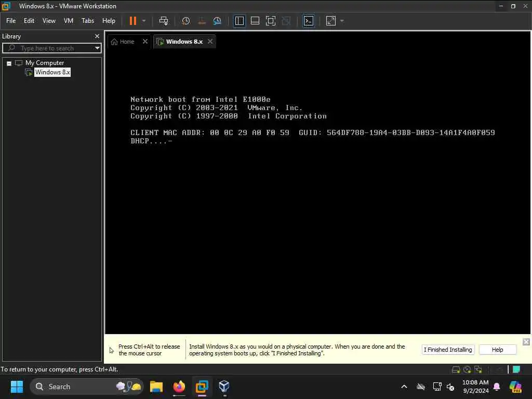
Task: Open Firefox from the taskbar
Action: point(179,387)
